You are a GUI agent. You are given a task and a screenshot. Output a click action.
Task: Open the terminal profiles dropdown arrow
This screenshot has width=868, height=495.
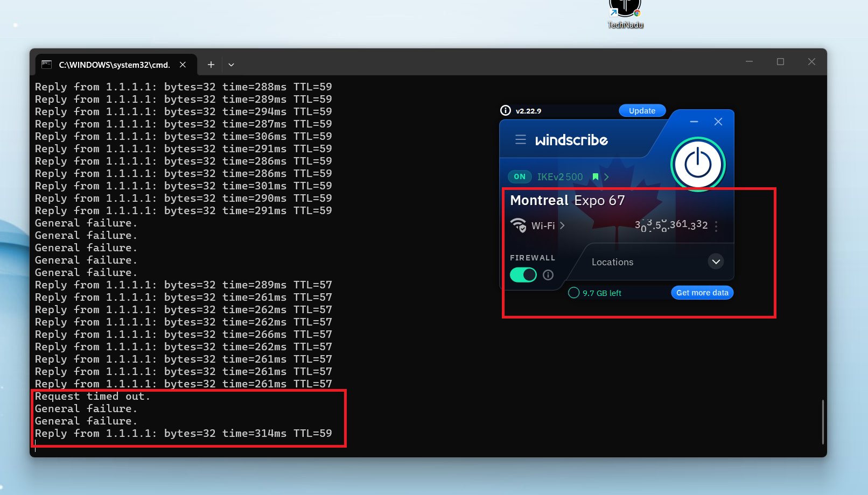231,65
